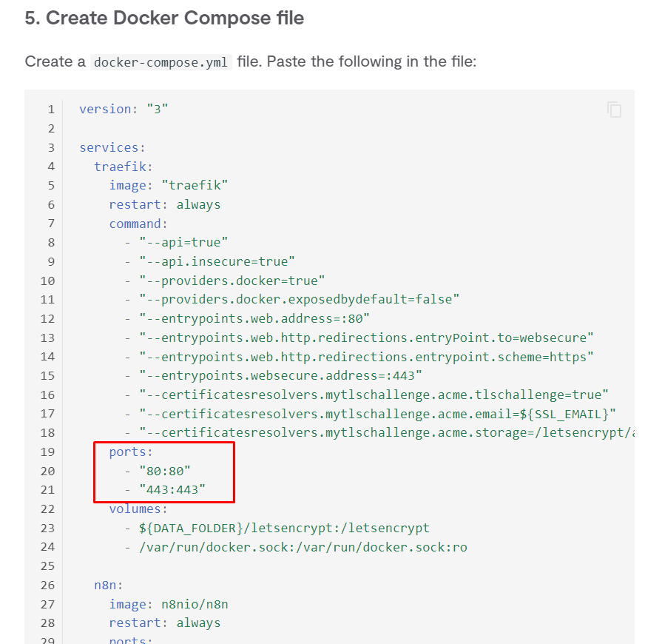Click the docker-compose.yml inline code label

click(x=161, y=61)
